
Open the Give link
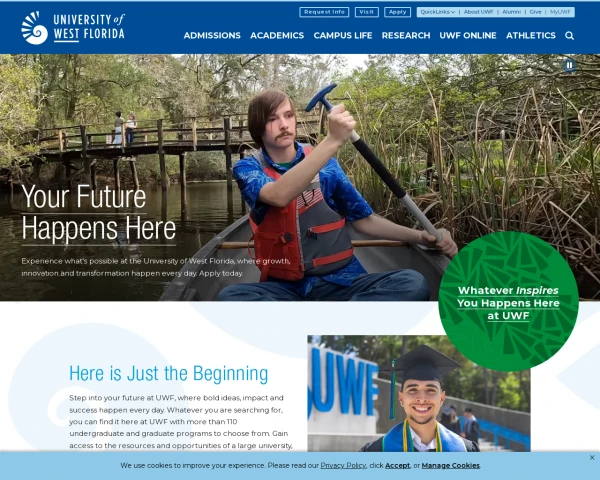pos(535,12)
